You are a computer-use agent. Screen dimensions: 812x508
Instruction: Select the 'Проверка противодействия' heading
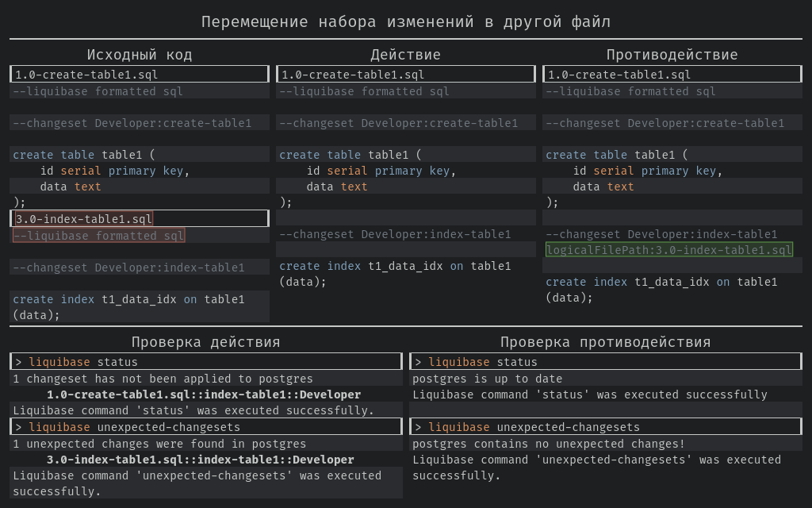(x=605, y=342)
